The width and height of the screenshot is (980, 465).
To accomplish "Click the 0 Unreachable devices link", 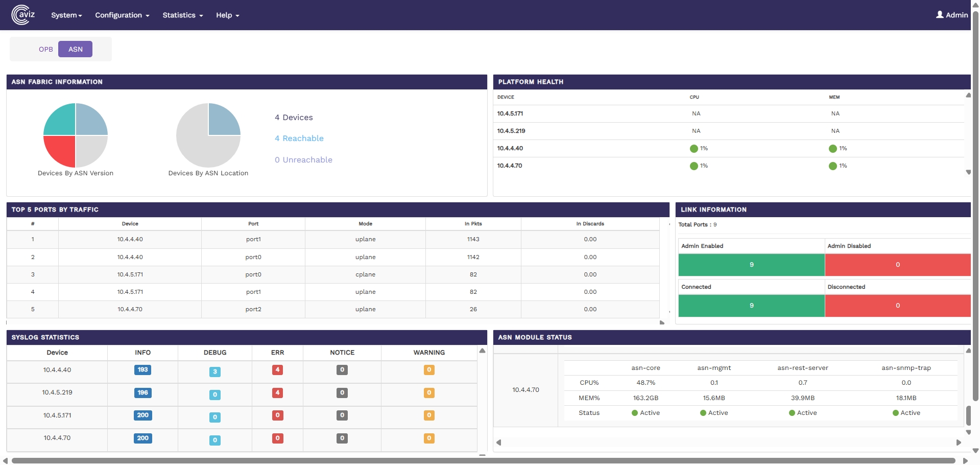I will [x=303, y=160].
